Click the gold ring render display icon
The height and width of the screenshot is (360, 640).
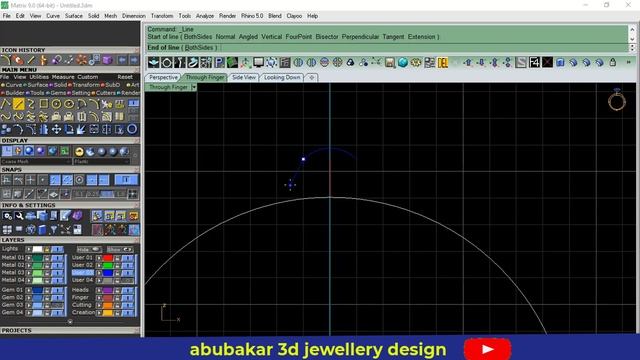tap(79, 151)
